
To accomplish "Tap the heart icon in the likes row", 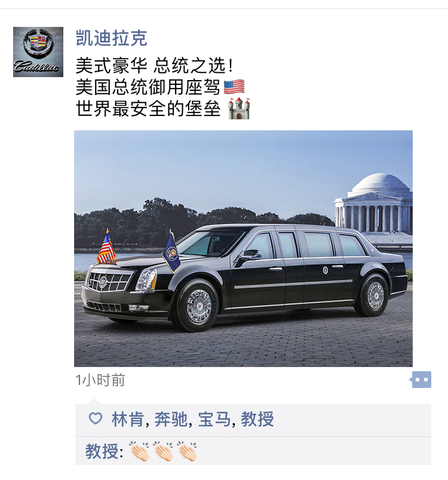I will 96,418.
